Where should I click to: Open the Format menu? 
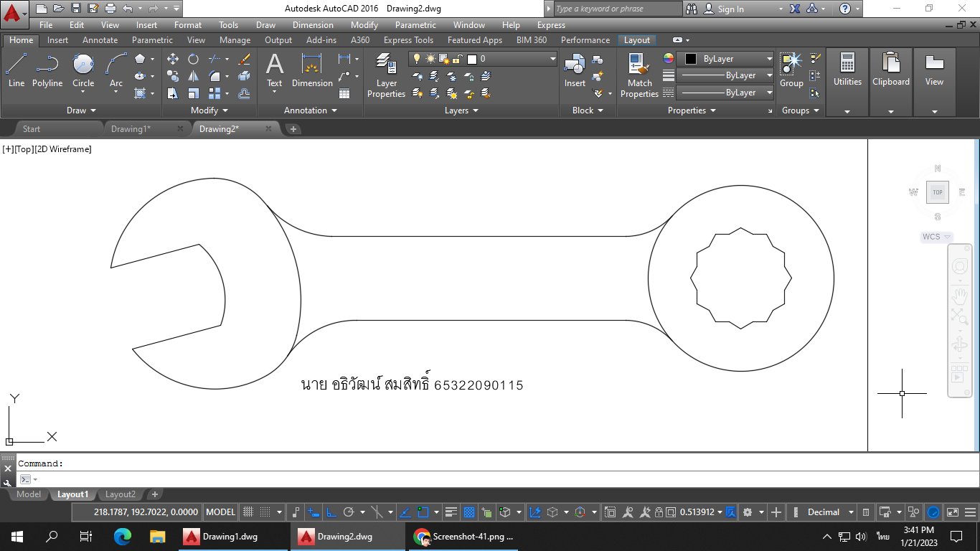click(188, 25)
